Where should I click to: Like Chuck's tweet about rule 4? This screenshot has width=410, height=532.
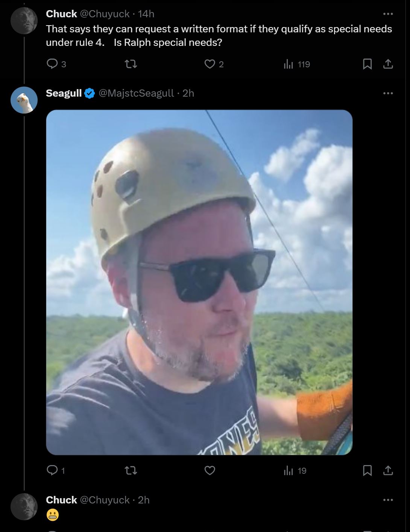click(x=214, y=64)
